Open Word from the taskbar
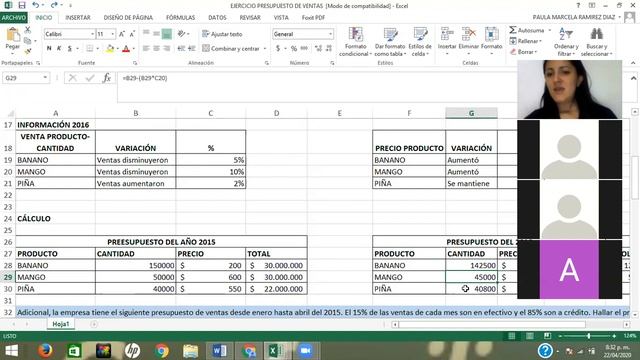This screenshot has width=640, height=360. (219, 350)
